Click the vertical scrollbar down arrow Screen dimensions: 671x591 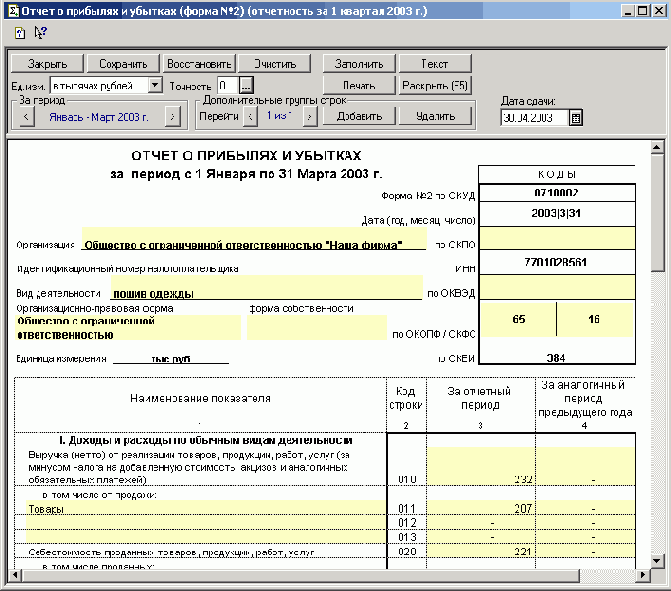tap(657, 561)
